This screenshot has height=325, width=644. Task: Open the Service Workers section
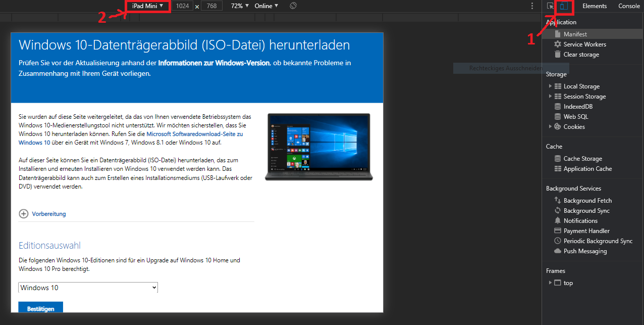[584, 44]
